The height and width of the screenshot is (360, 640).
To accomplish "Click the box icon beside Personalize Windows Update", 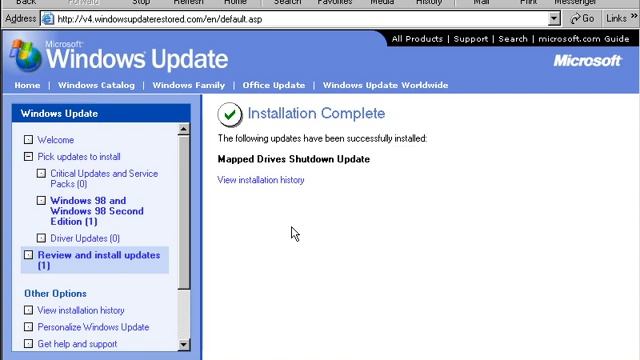I will tap(28, 327).
